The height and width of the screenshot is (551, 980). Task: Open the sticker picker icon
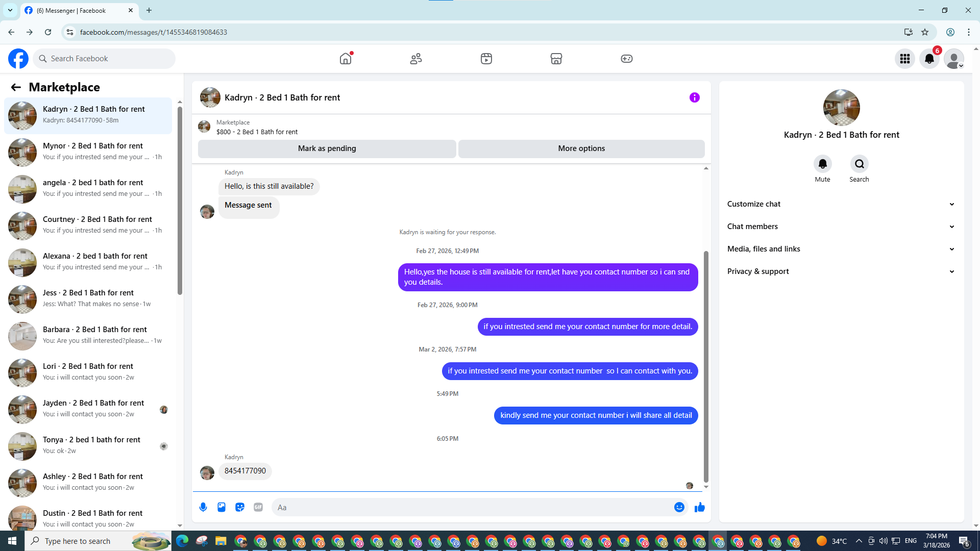[240, 507]
